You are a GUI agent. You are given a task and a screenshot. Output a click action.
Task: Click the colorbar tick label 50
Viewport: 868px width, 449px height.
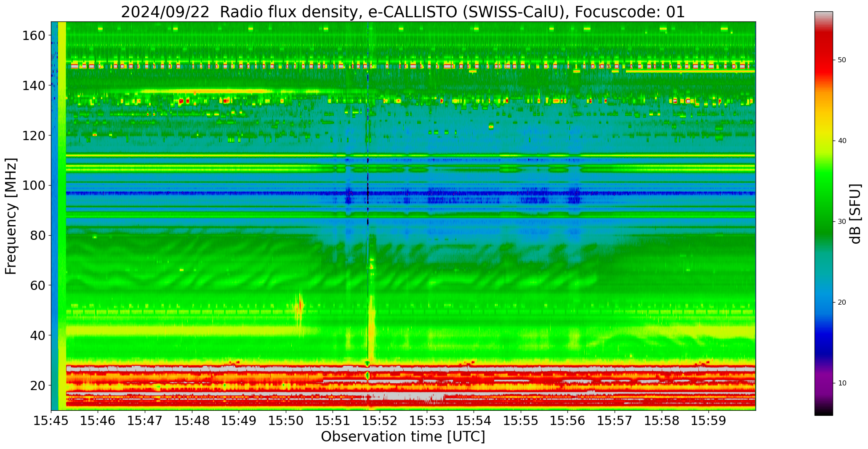pos(841,60)
